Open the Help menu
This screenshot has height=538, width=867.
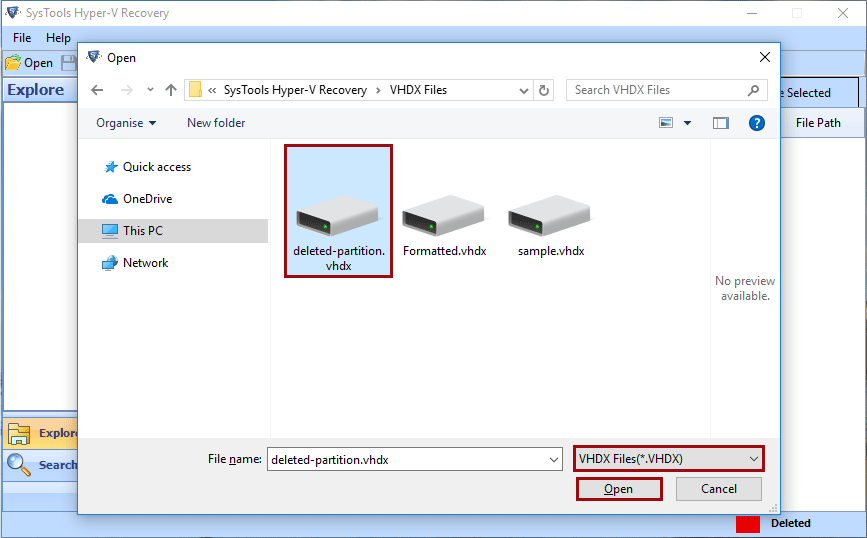click(x=58, y=38)
